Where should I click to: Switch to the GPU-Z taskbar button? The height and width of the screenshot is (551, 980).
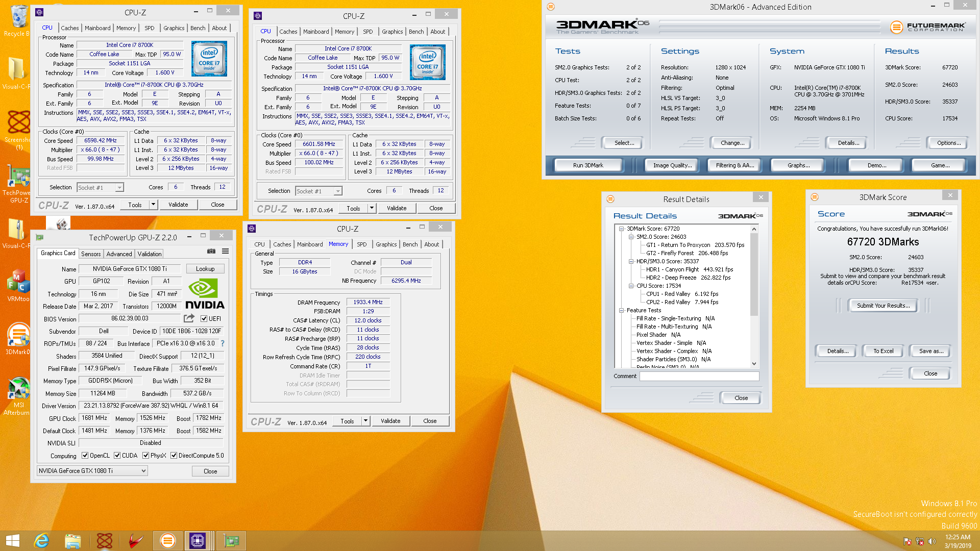[231, 541]
